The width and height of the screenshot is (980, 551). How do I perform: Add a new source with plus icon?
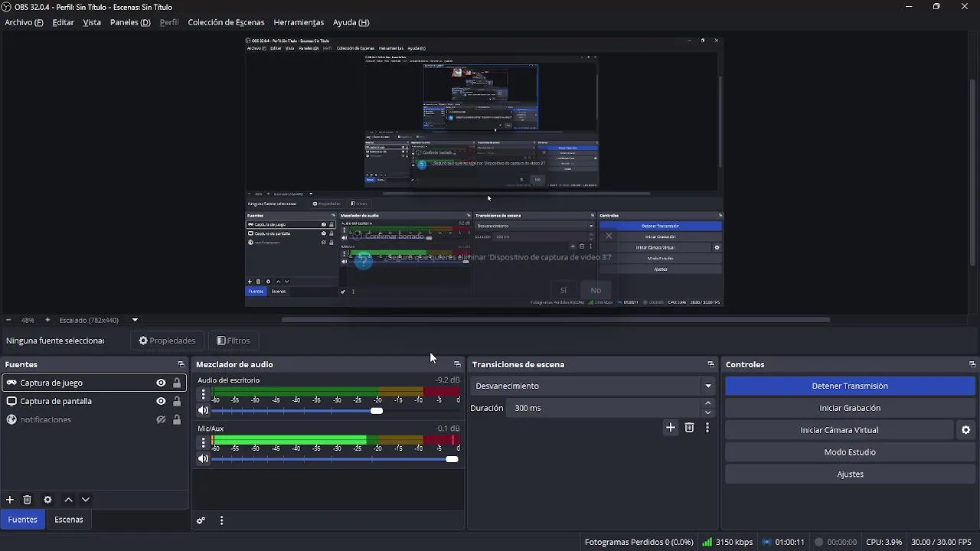(10, 500)
